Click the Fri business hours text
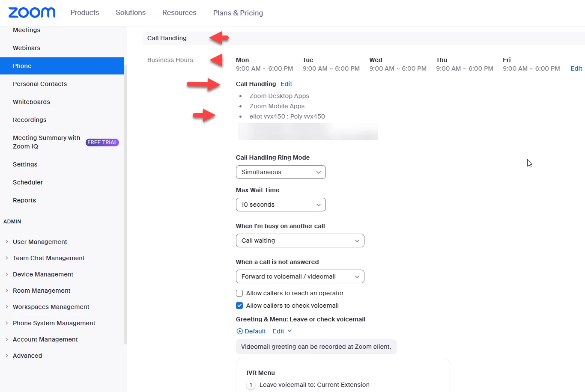 pyautogui.click(x=531, y=68)
